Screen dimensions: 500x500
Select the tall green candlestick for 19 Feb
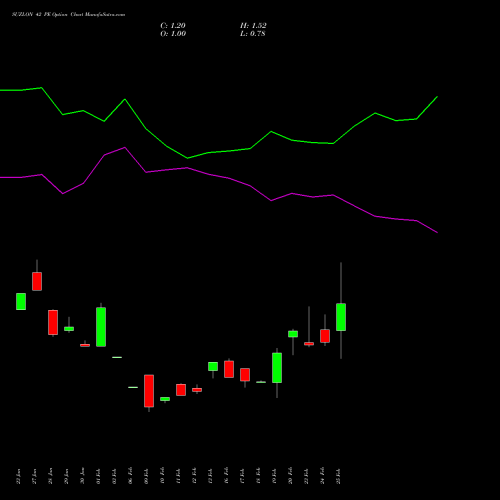point(277,368)
